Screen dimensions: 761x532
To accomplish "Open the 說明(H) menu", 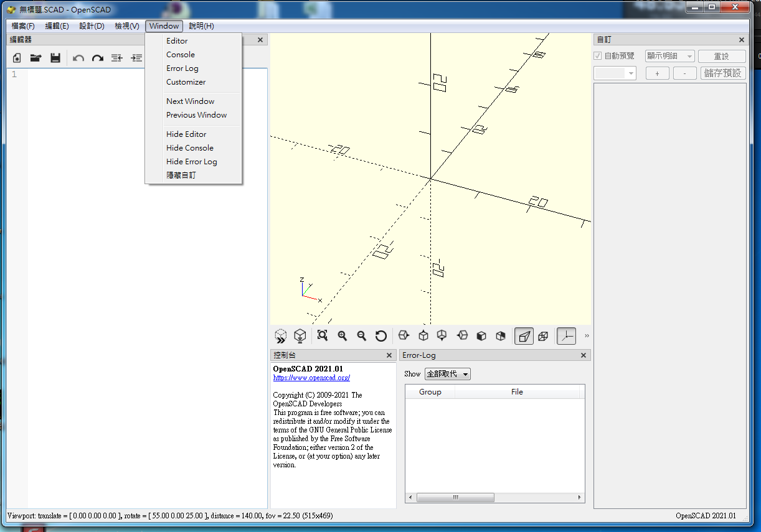I will [202, 26].
